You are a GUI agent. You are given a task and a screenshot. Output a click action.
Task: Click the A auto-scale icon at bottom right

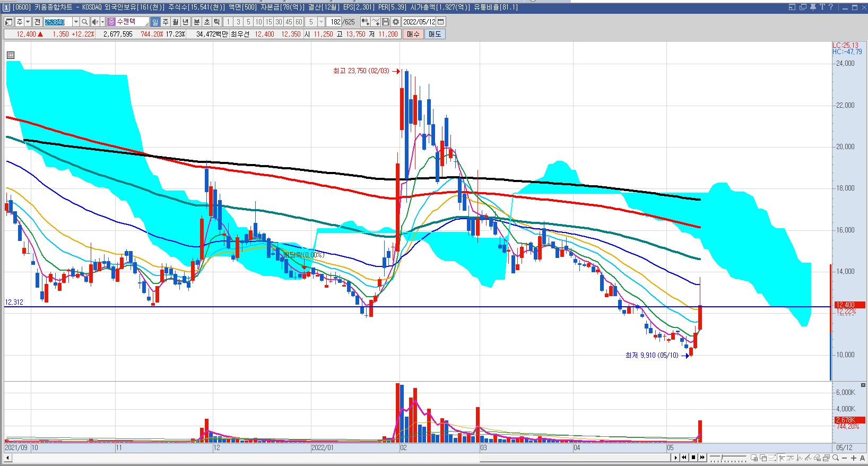pyautogui.click(x=863, y=458)
